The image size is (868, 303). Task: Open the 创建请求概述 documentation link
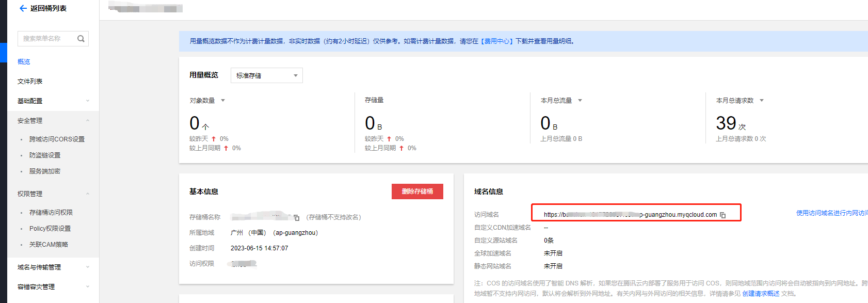(x=761, y=294)
